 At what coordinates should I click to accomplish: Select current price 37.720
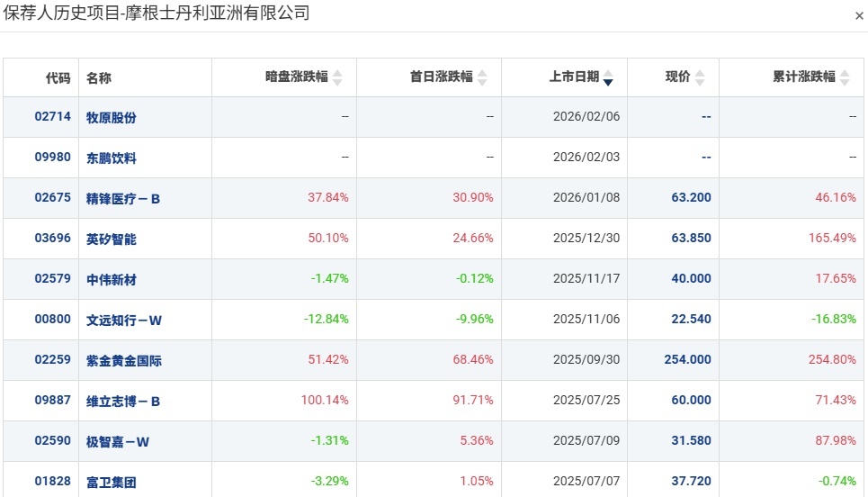tap(691, 481)
